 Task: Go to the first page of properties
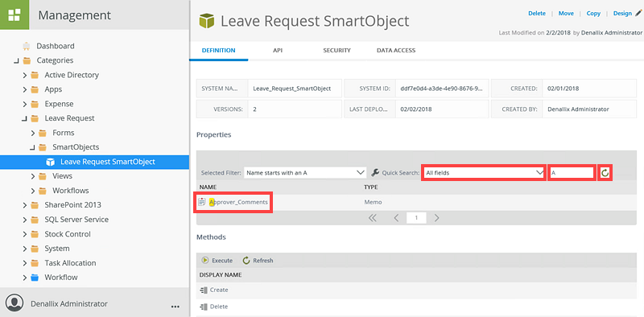[373, 218]
